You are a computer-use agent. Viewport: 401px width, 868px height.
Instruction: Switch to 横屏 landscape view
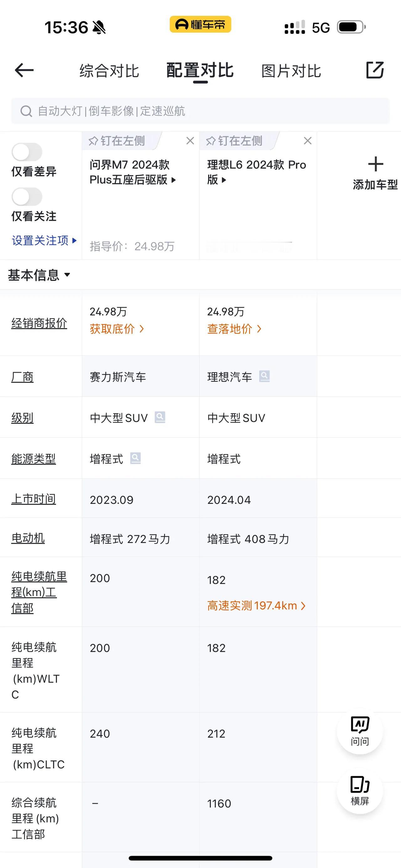click(360, 790)
